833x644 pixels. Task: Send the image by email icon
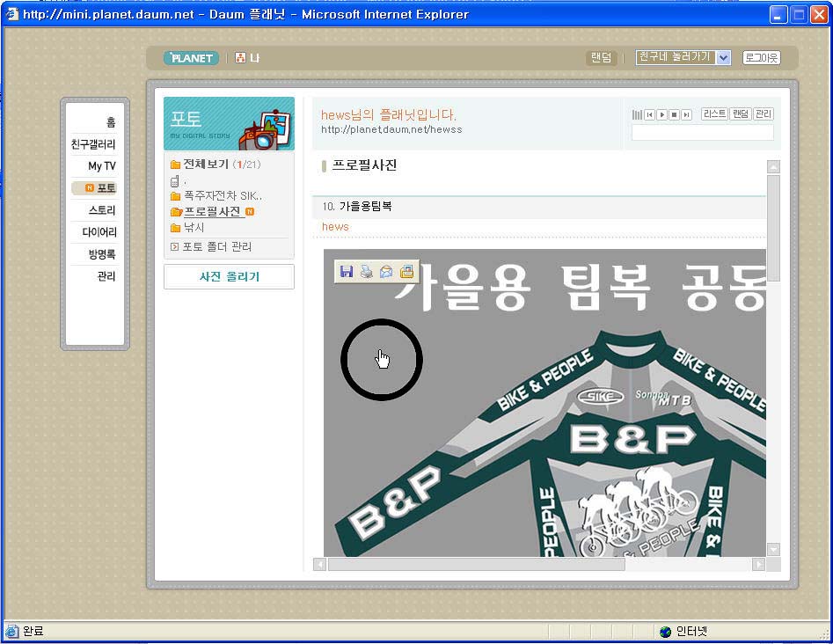[386, 272]
